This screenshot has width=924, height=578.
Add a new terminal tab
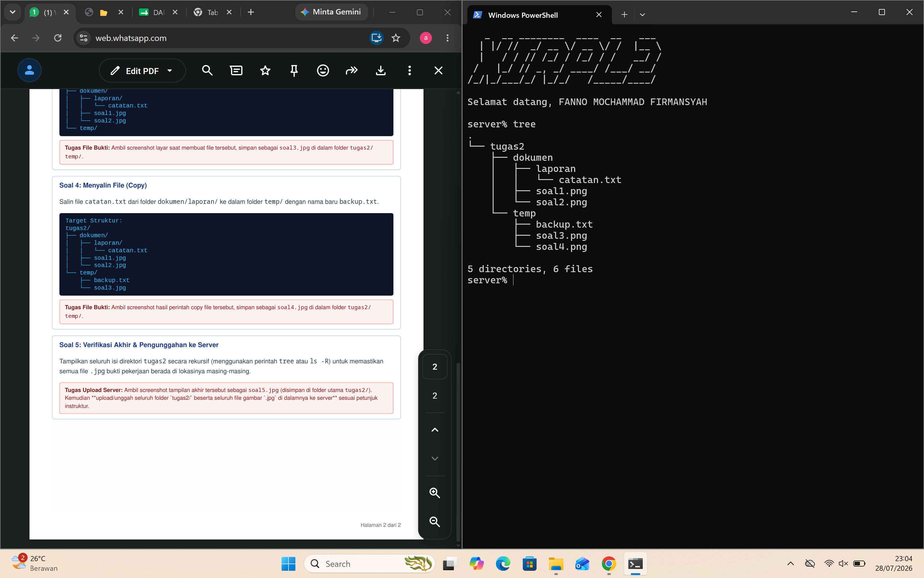tap(624, 15)
